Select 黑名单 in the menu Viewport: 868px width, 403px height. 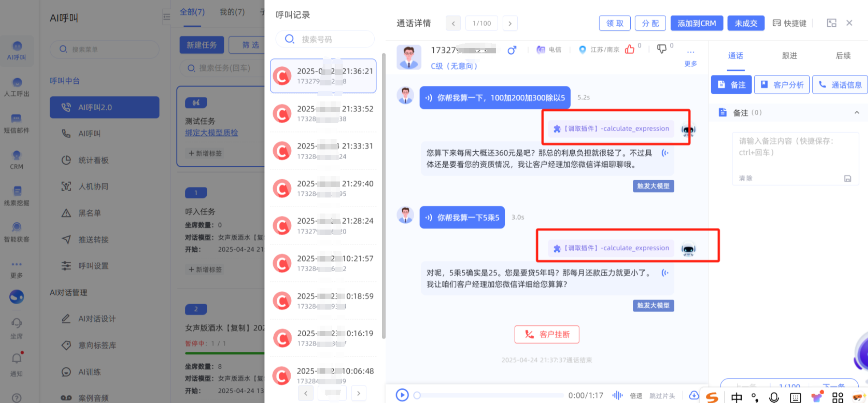(89, 213)
